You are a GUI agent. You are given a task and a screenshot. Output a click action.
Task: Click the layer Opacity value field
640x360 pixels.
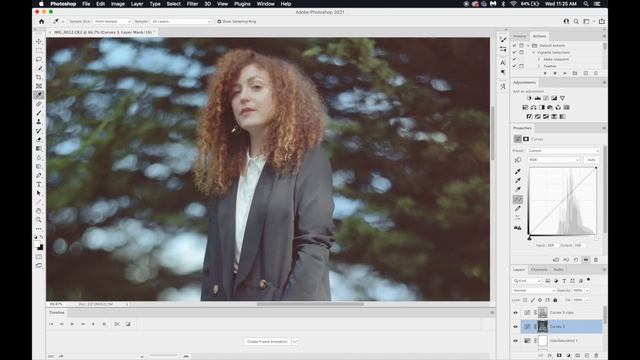(578, 291)
